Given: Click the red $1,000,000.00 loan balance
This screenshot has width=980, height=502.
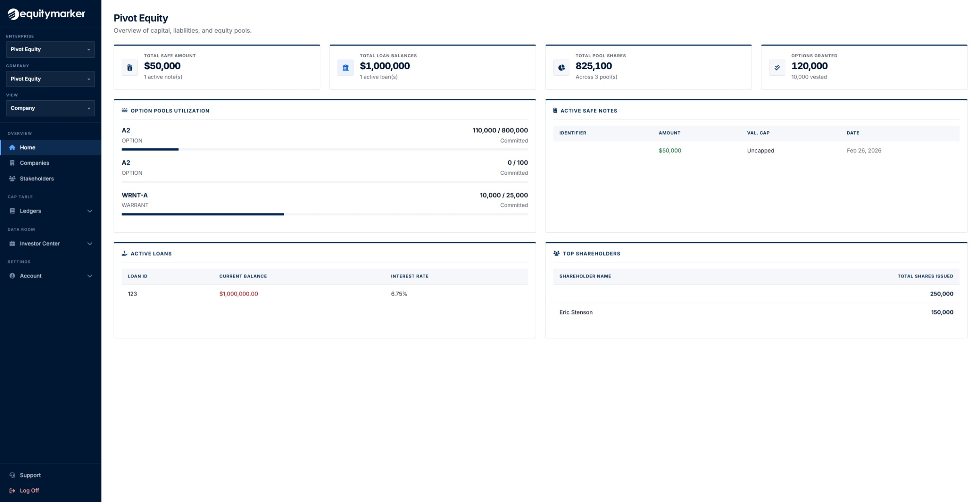Looking at the screenshot, I should 239,294.
